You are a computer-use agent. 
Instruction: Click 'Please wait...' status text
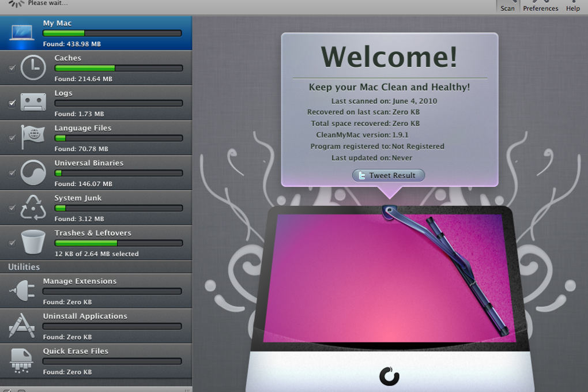pos(48,3)
